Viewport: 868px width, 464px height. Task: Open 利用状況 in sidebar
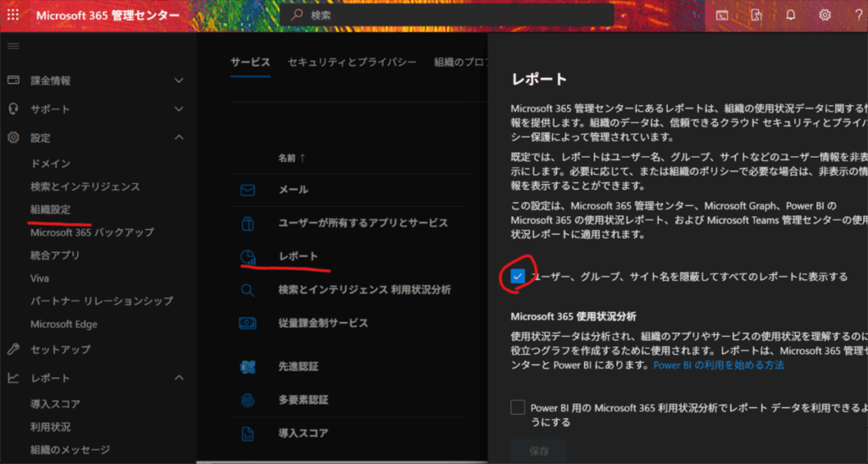pos(50,428)
